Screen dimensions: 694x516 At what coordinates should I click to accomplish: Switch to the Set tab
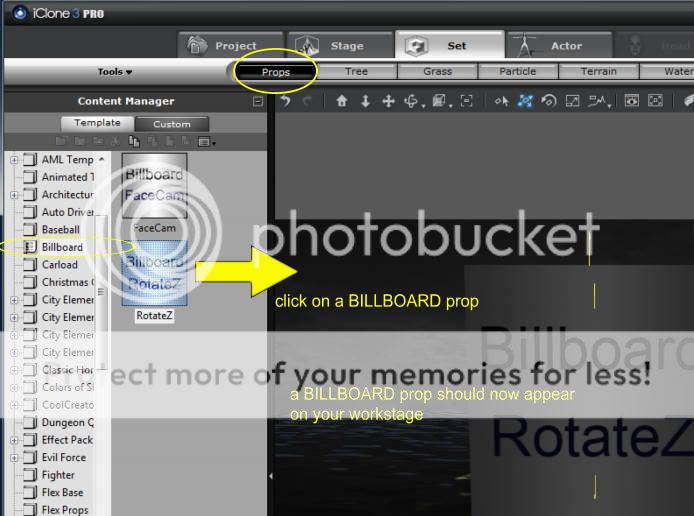450,45
